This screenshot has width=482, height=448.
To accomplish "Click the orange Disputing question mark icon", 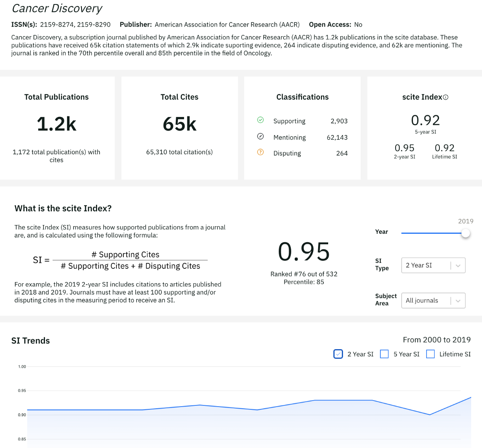I will pyautogui.click(x=260, y=152).
